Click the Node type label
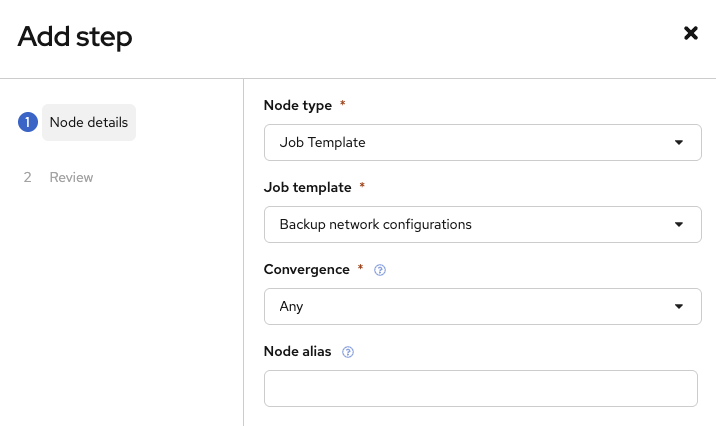716x426 pixels. (x=298, y=105)
